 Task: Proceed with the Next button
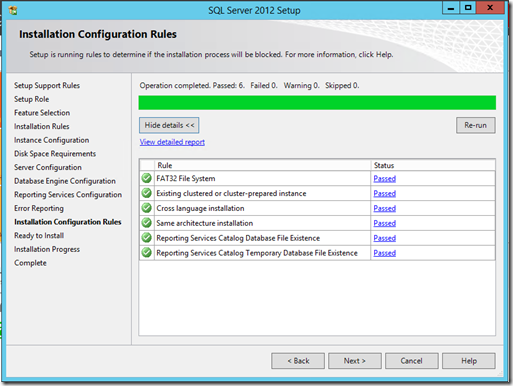355,361
